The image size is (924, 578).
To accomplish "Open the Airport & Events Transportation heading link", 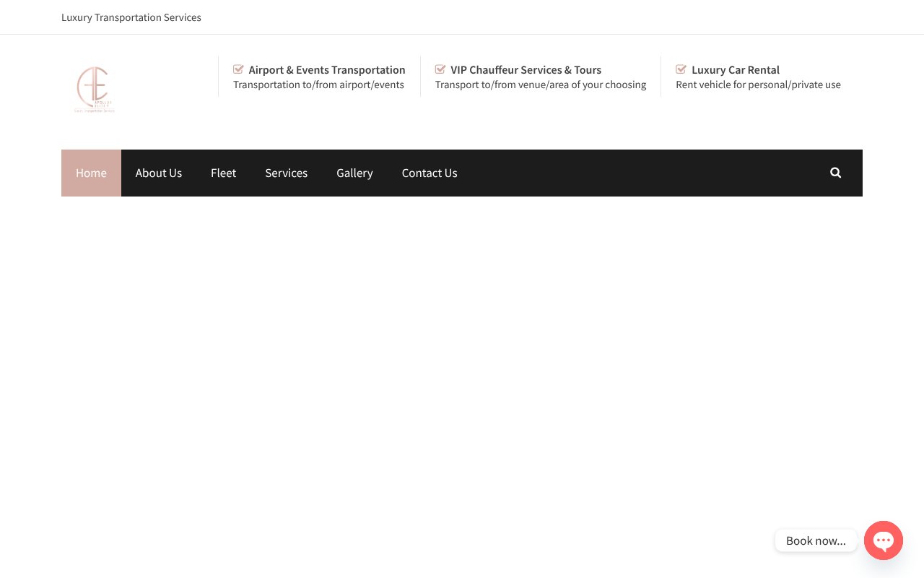I will [327, 69].
